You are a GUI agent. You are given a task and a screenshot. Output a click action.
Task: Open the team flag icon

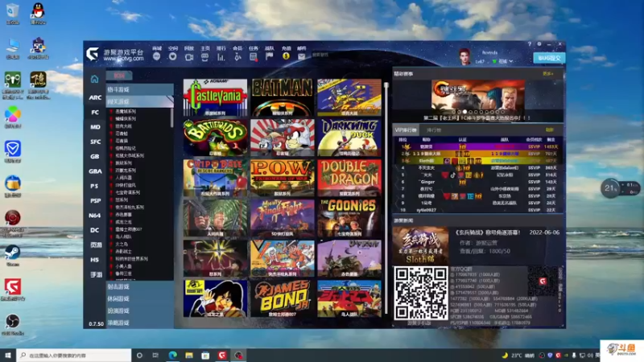coord(270,56)
